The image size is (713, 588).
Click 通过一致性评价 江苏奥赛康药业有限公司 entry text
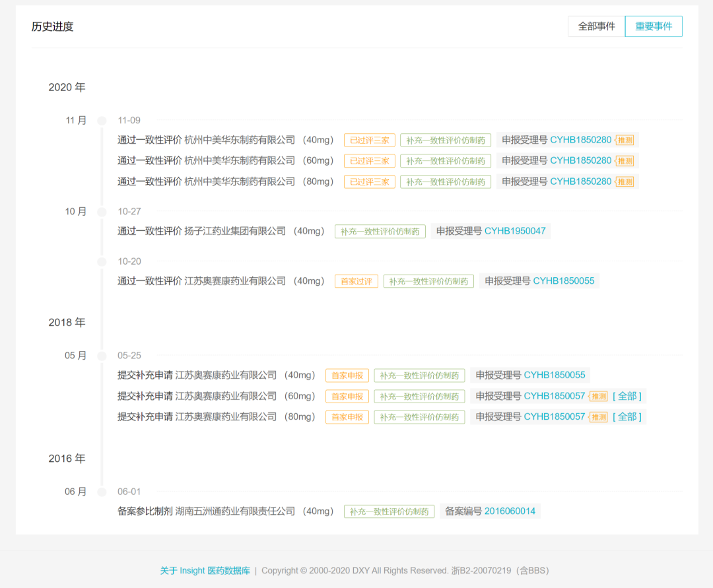click(221, 281)
